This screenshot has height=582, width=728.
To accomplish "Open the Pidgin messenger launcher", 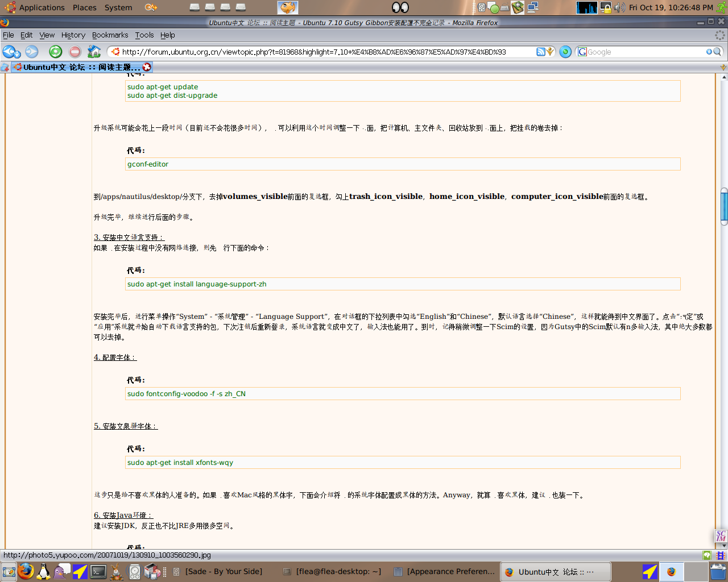I will coord(61,571).
